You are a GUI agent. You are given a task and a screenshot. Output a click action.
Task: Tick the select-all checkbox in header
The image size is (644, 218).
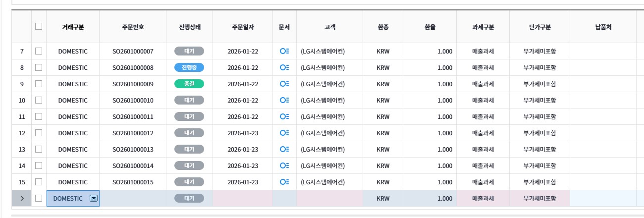point(39,27)
